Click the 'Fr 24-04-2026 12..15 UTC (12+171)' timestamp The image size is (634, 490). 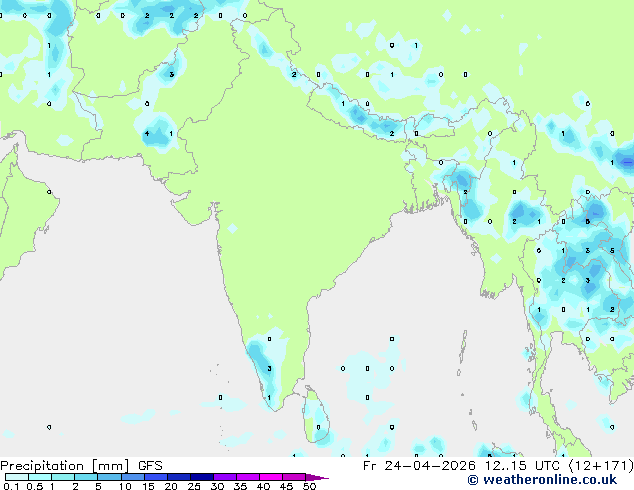pos(498,466)
